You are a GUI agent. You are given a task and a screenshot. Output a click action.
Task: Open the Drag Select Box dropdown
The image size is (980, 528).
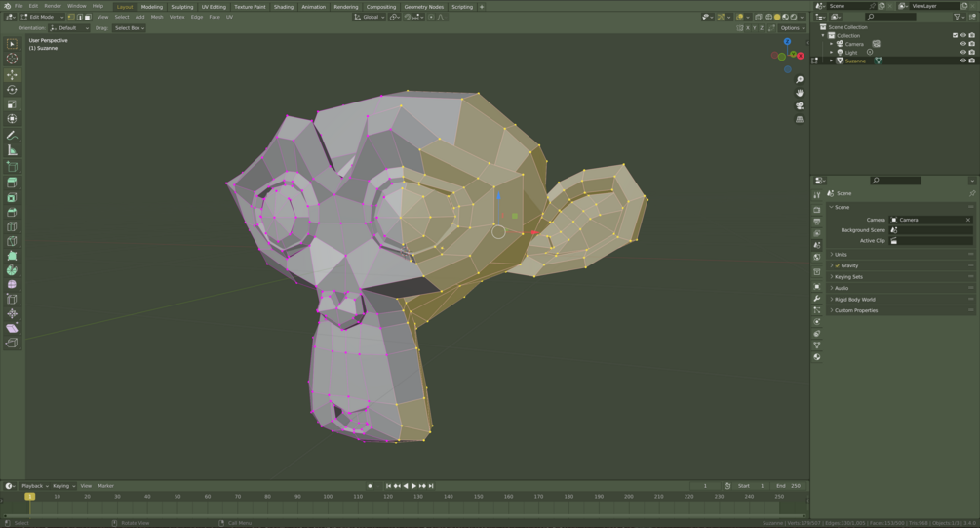click(x=130, y=28)
